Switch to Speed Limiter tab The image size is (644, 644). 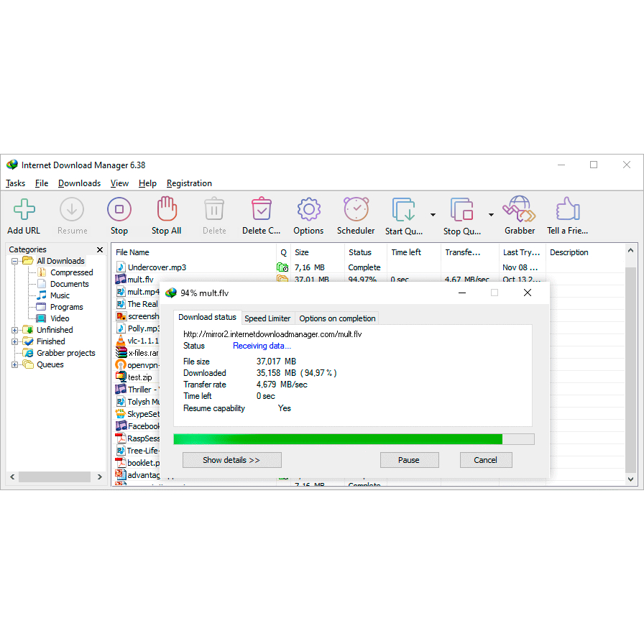click(267, 318)
